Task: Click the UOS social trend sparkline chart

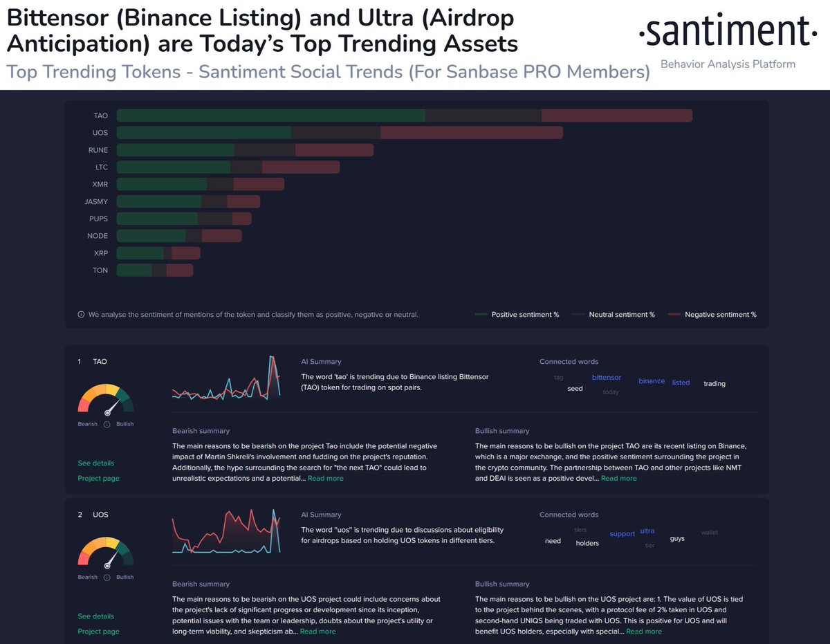Action: coord(226,531)
